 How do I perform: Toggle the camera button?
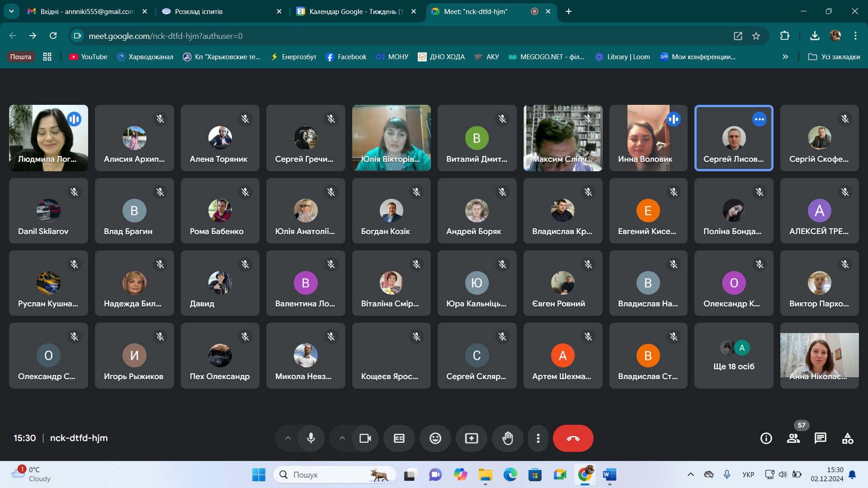pos(365,438)
